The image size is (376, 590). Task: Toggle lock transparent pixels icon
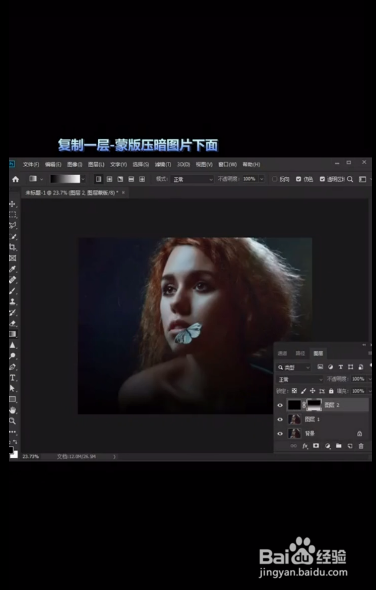click(x=294, y=391)
